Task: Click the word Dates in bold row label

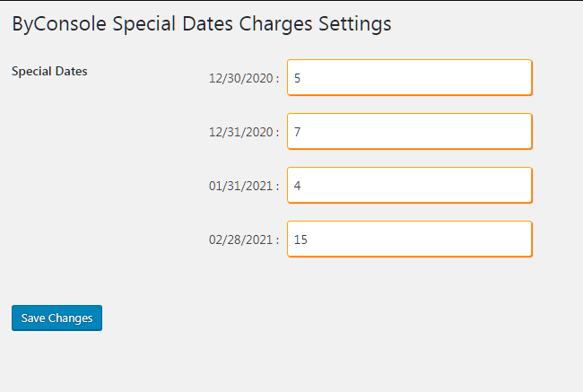Action: pos(72,71)
